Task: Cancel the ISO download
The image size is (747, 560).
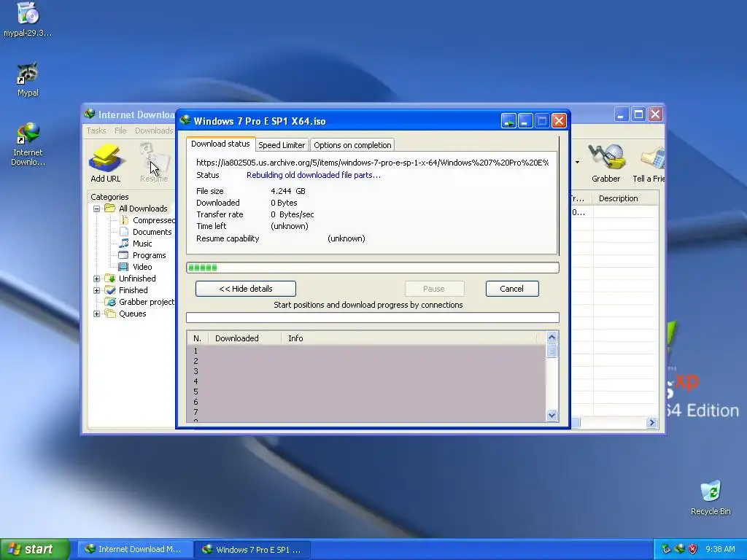Action: [x=512, y=289]
